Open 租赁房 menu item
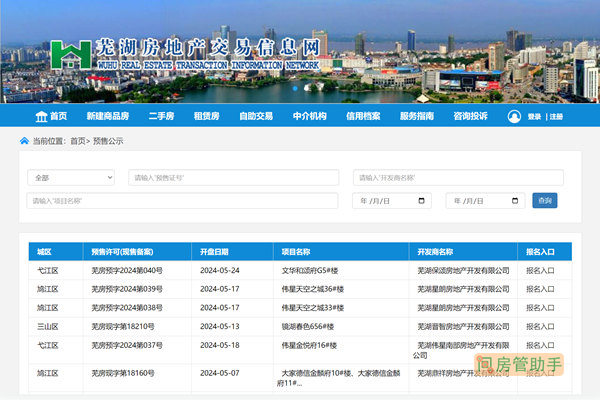 pyautogui.click(x=207, y=116)
